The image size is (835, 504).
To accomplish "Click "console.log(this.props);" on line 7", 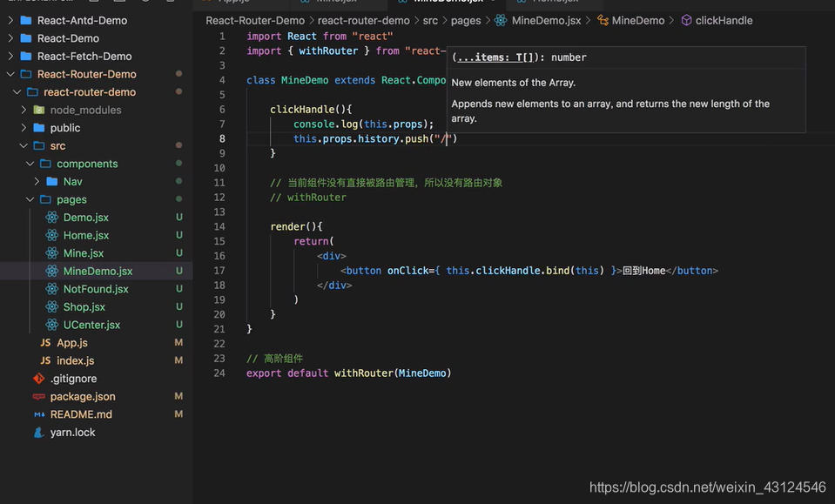I will click(364, 124).
